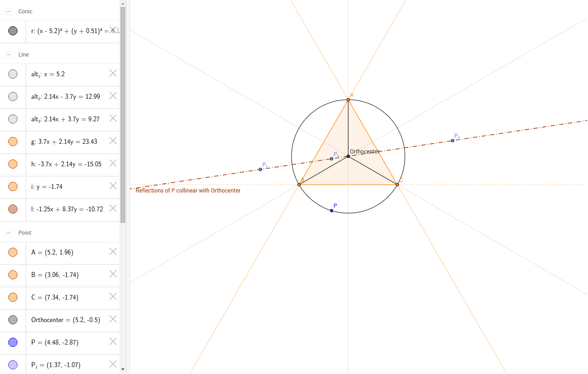
Task: Toggle visibility circle for alt₃
Action: pyautogui.click(x=13, y=119)
